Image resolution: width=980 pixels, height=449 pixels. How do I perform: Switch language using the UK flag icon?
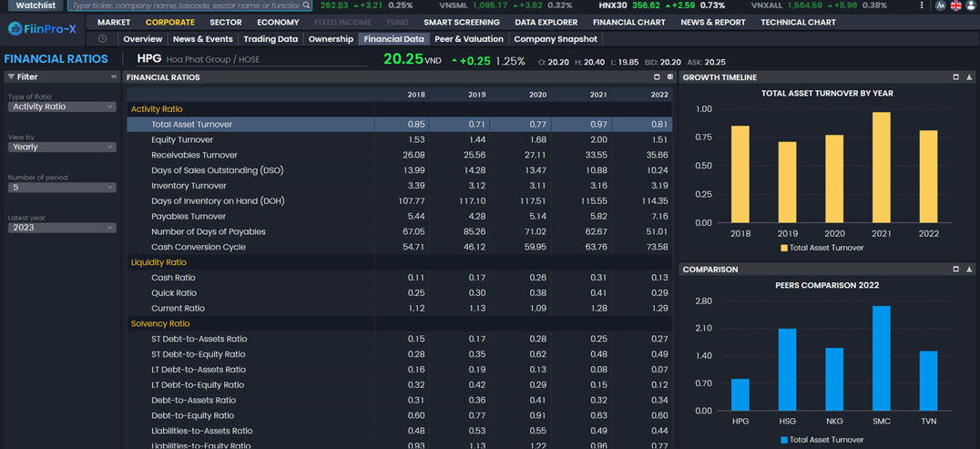pos(955,5)
